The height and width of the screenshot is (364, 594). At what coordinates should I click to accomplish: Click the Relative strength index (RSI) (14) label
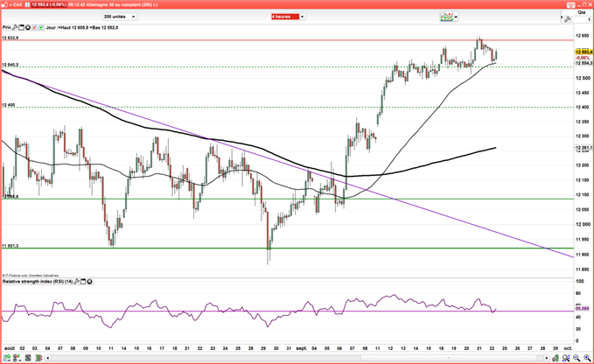tap(38, 282)
